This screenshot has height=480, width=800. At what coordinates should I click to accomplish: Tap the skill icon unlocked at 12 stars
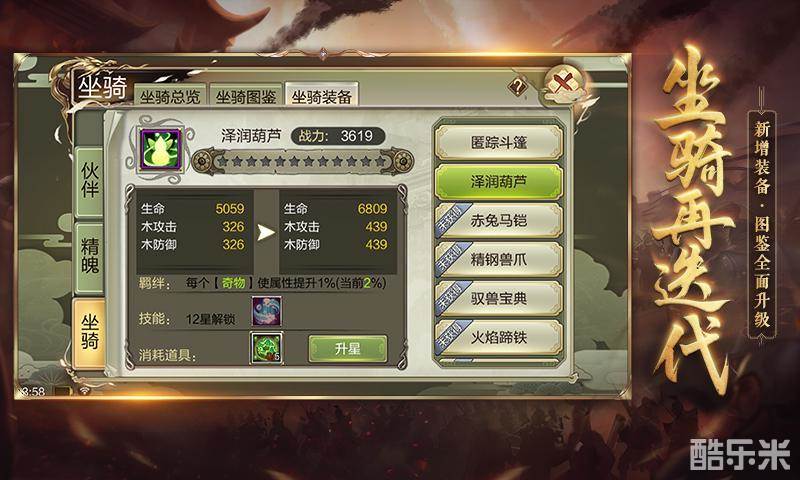coord(266,311)
